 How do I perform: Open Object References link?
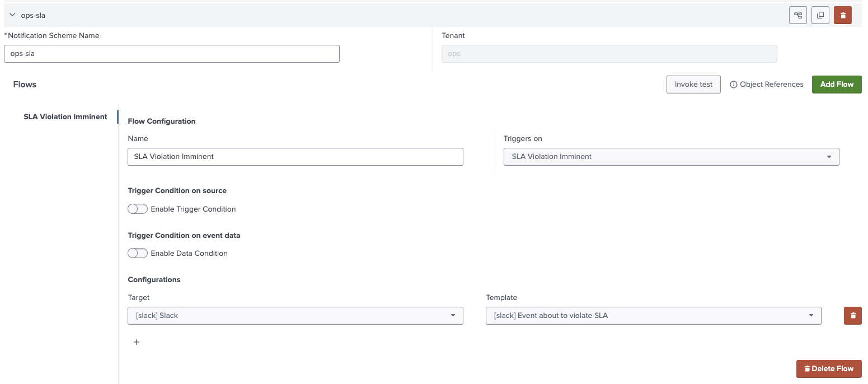[x=771, y=85]
